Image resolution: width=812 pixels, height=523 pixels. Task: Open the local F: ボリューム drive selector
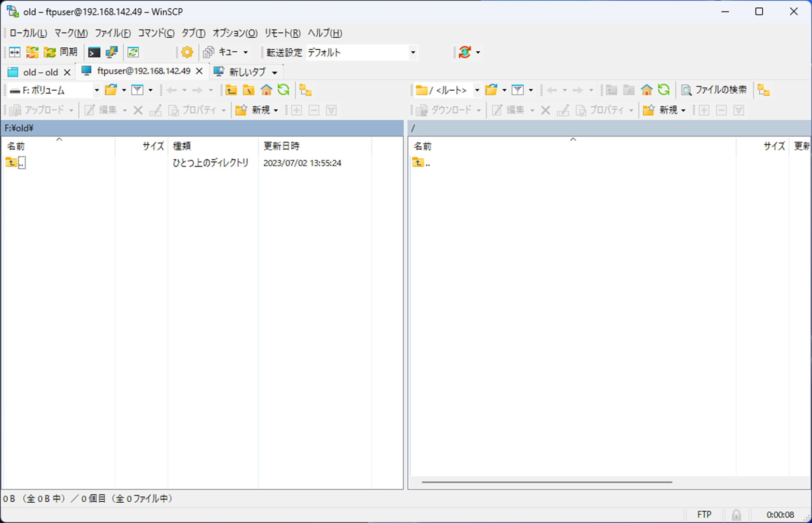(x=54, y=90)
